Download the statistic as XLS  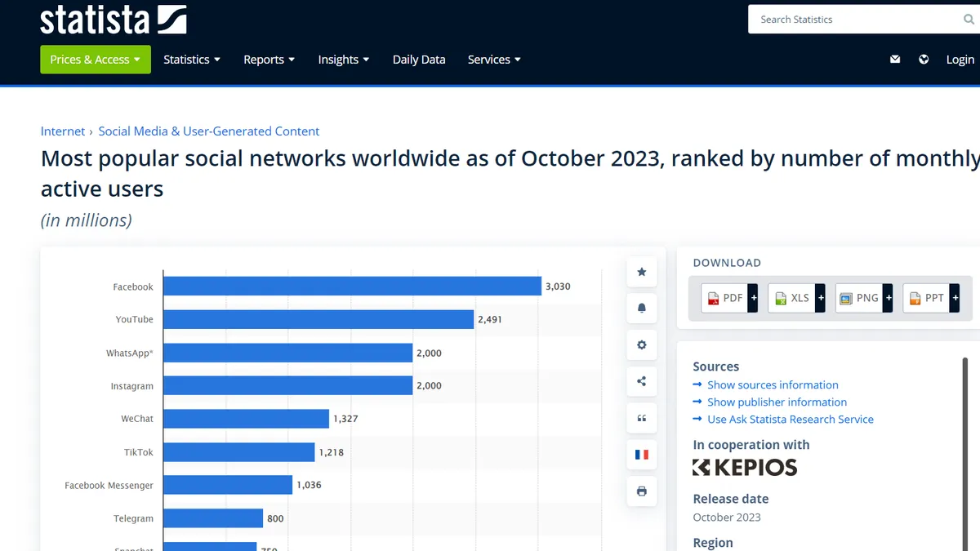click(x=797, y=298)
